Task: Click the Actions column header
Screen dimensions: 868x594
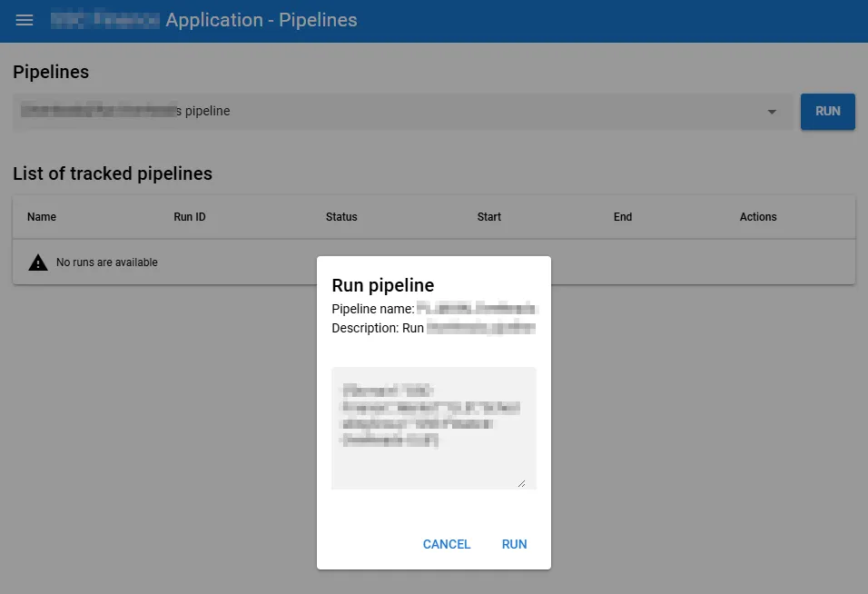Action: point(758,217)
